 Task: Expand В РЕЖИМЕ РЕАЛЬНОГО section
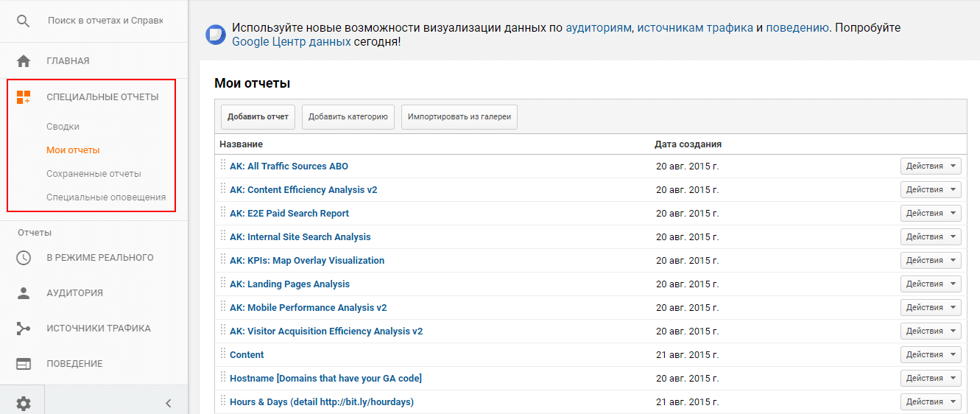pos(100,258)
